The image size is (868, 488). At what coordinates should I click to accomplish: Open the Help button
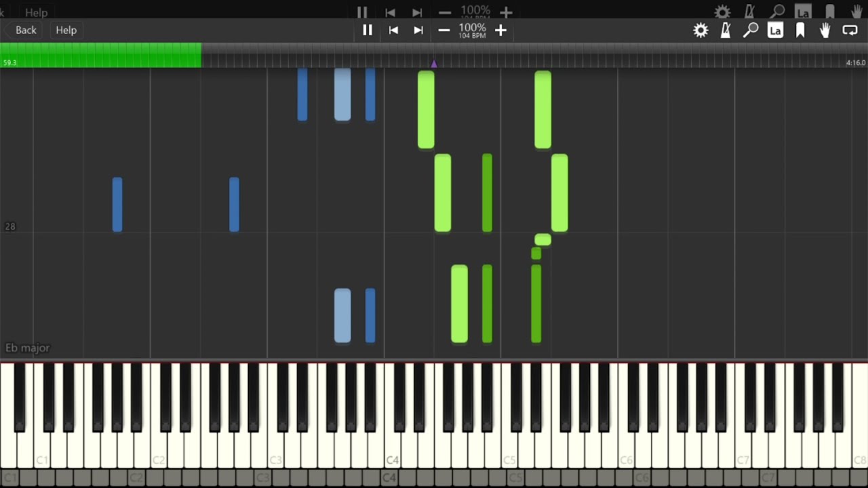pos(66,30)
